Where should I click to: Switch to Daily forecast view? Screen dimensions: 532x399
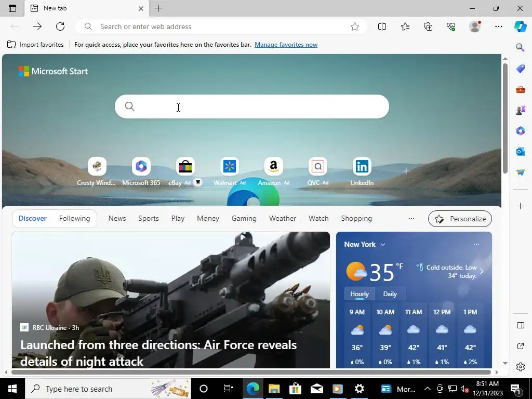pos(390,294)
